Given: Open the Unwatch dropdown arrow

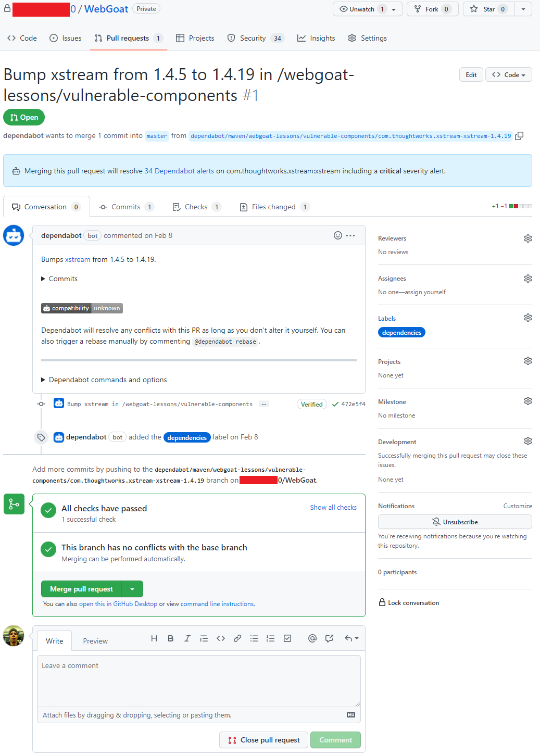Looking at the screenshot, I should (x=394, y=9).
